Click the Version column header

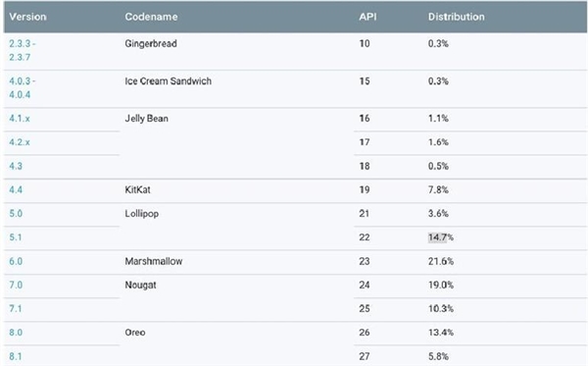coord(27,17)
